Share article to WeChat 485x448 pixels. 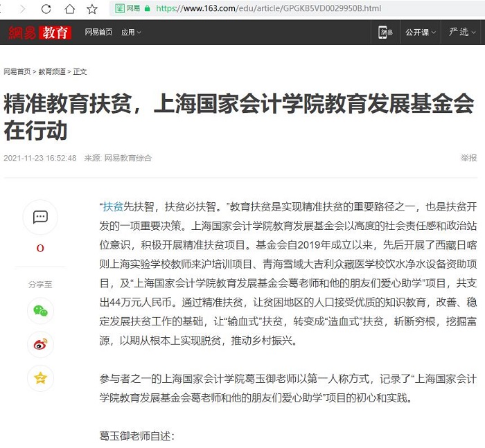pos(40,311)
